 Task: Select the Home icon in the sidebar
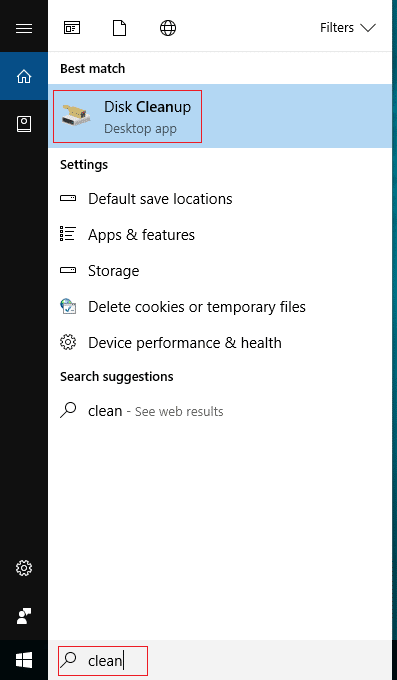click(24, 76)
